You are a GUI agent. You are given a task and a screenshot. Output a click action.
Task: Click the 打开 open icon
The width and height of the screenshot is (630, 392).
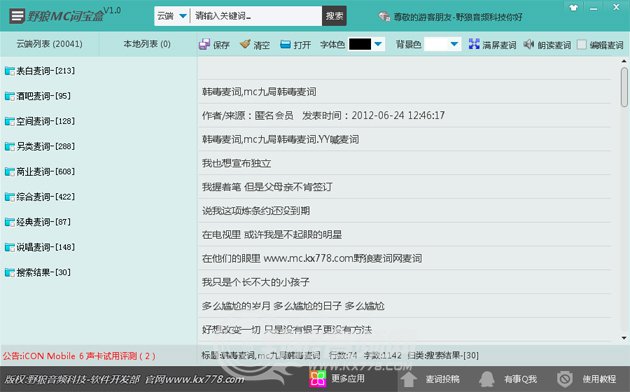point(285,44)
